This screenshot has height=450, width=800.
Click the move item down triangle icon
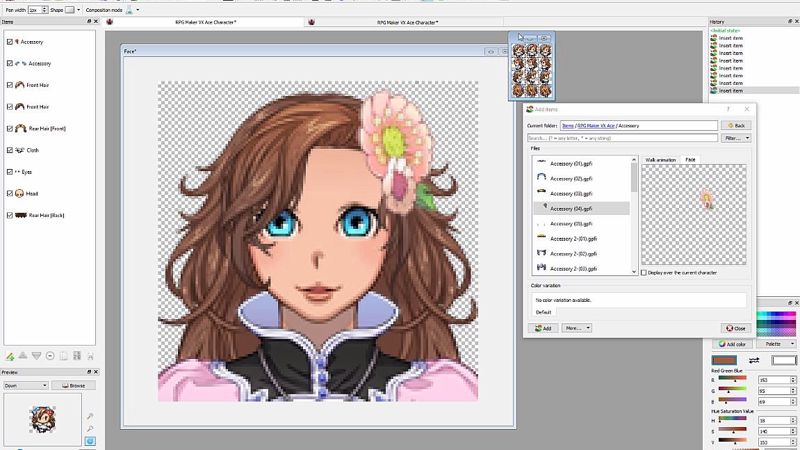(x=36, y=356)
